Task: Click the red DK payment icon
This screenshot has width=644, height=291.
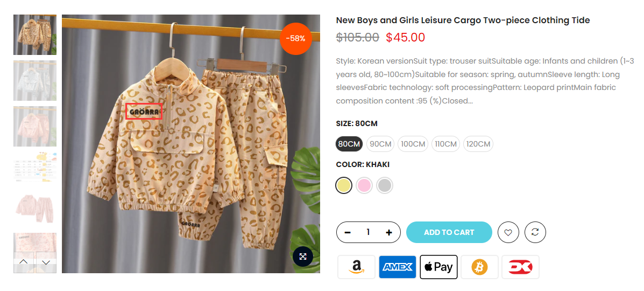Action: click(520, 267)
